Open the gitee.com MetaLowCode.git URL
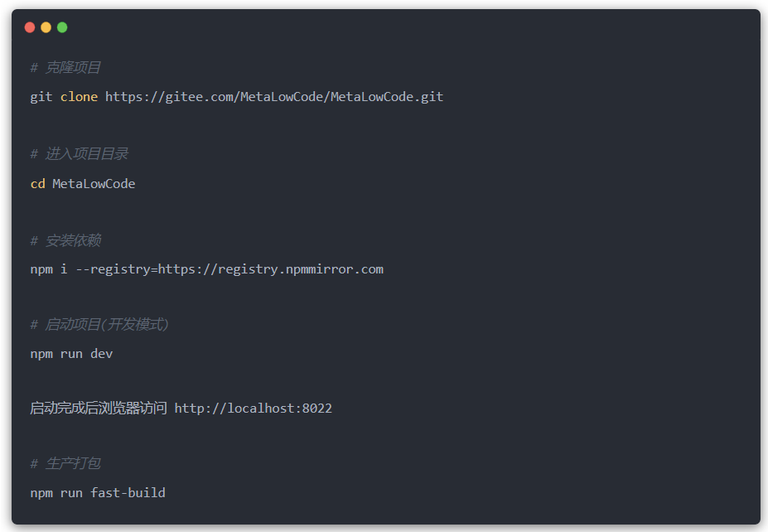768x532 pixels. pos(274,97)
